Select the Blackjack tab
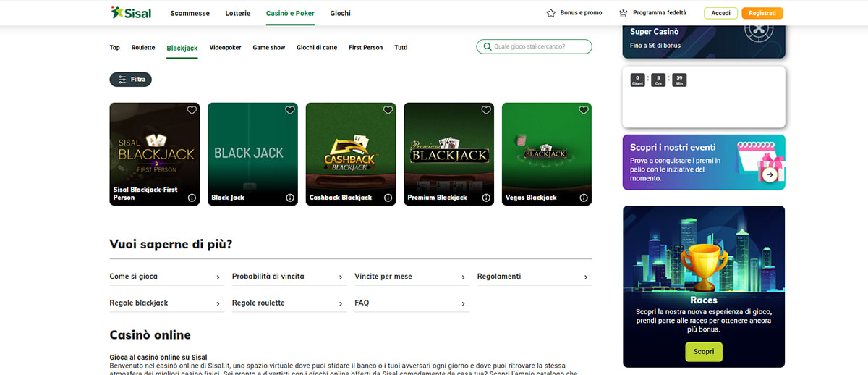 182,49
